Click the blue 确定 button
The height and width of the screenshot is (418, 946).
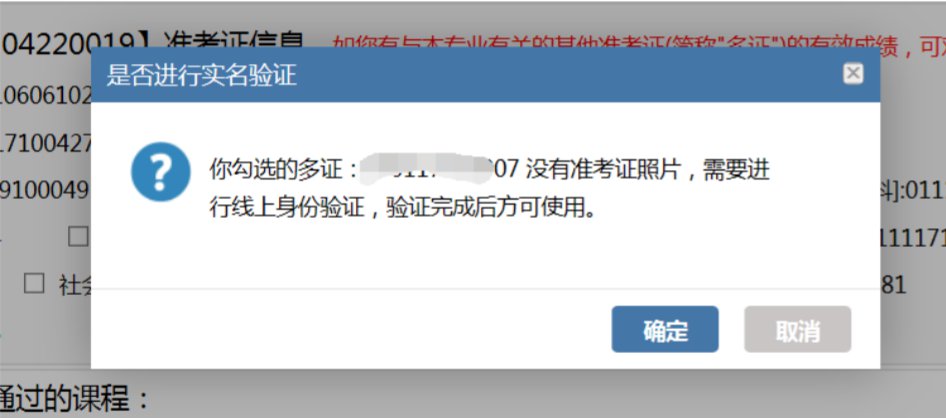664,329
